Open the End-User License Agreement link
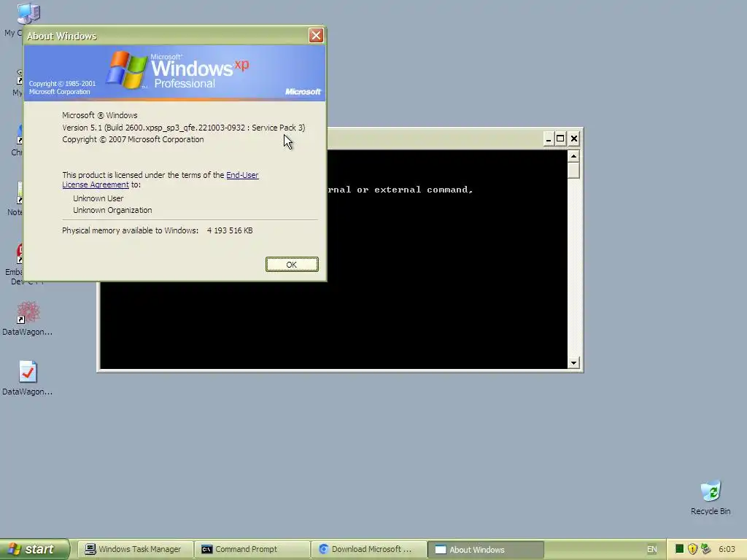This screenshot has height=560, width=747. 242,175
